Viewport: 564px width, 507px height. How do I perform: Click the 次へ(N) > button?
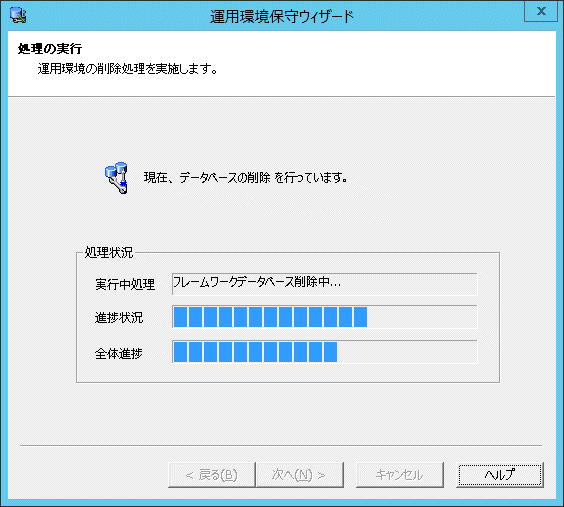coord(300,475)
